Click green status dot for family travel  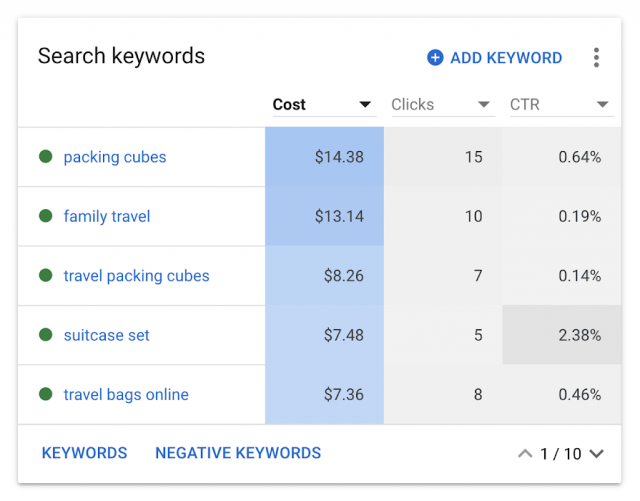click(45, 216)
